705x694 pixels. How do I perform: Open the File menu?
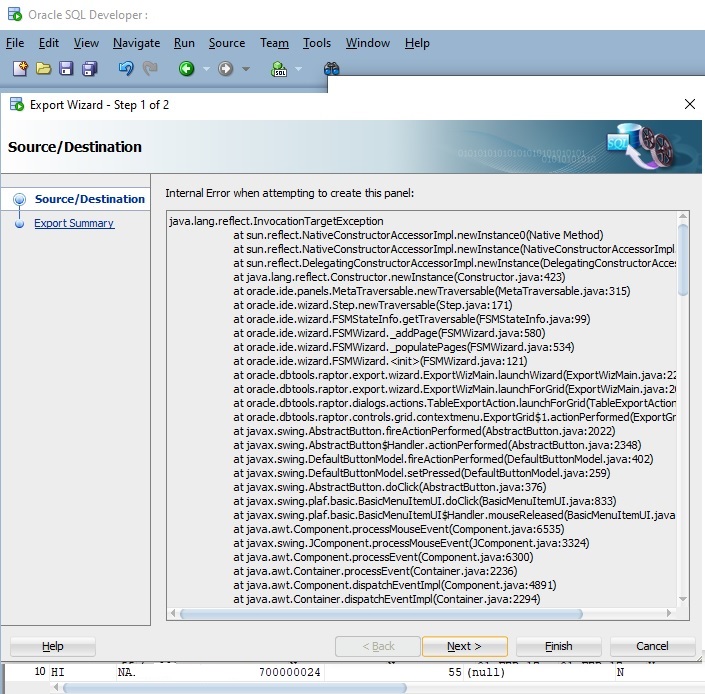pos(15,43)
